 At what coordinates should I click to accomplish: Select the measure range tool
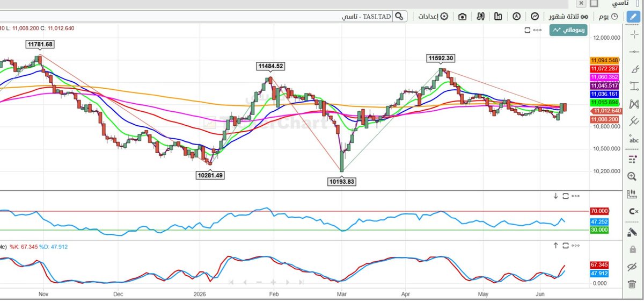click(634, 86)
